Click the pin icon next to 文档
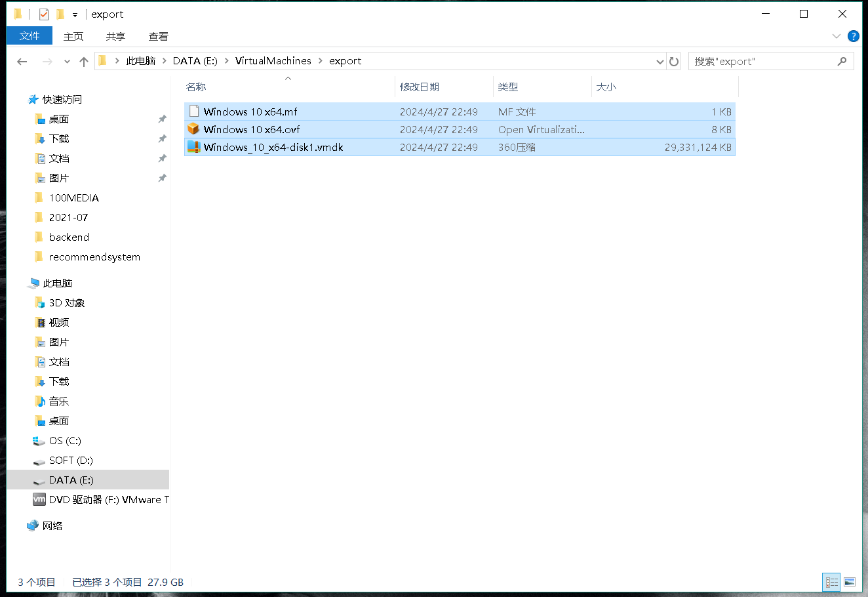868x597 pixels. (x=162, y=159)
